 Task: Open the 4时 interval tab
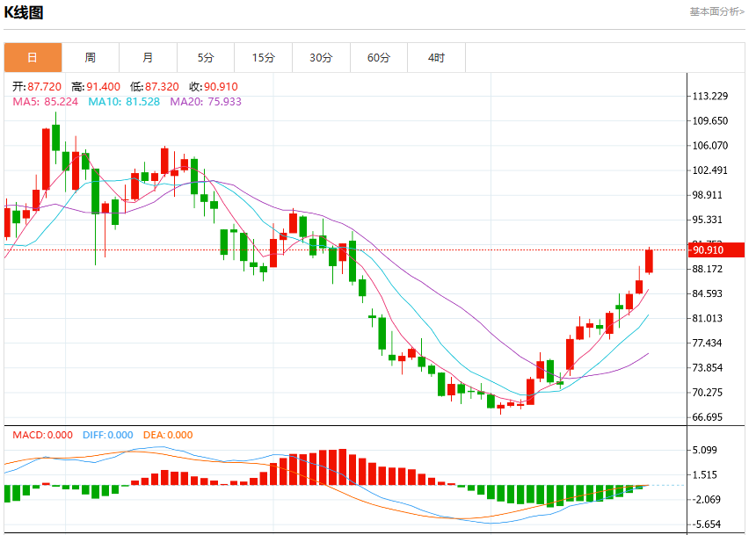tap(436, 57)
